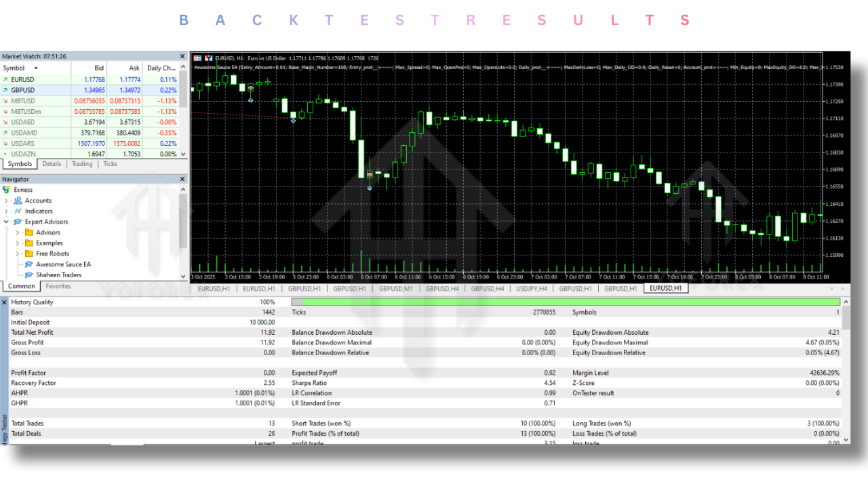Image resolution: width=868 pixels, height=488 pixels.
Task: Click the Shaheen Traders expert icon
Action: pos(29,275)
